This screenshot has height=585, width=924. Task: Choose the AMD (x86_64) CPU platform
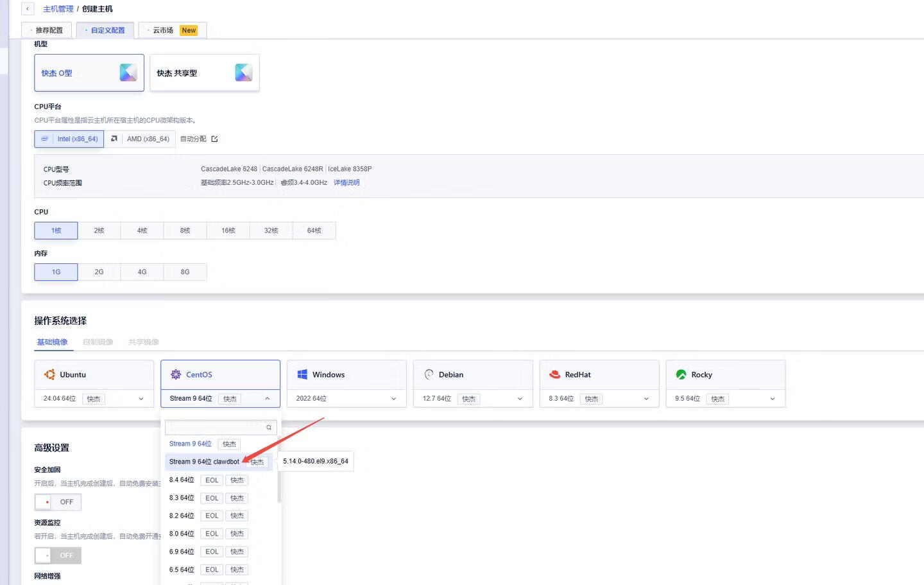(141, 139)
